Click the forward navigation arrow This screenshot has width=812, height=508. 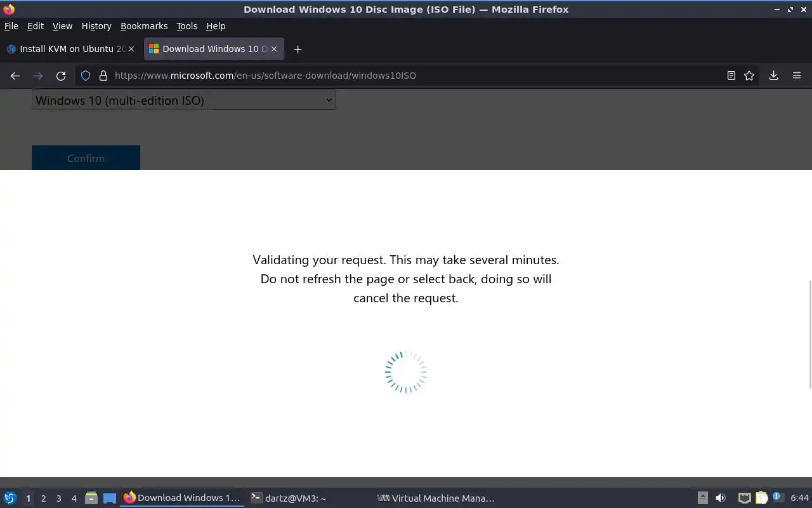[38, 76]
